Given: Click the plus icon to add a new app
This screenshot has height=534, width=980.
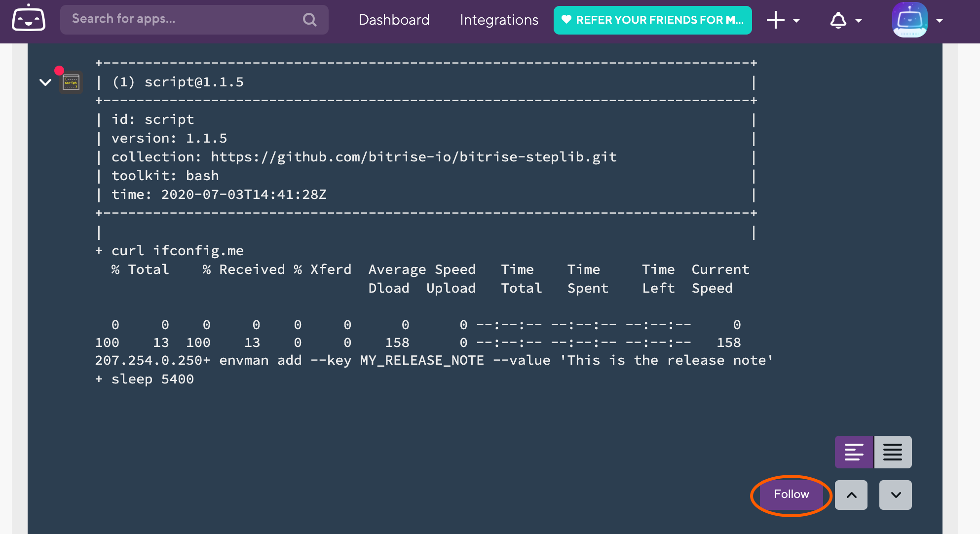Looking at the screenshot, I should click(x=775, y=20).
